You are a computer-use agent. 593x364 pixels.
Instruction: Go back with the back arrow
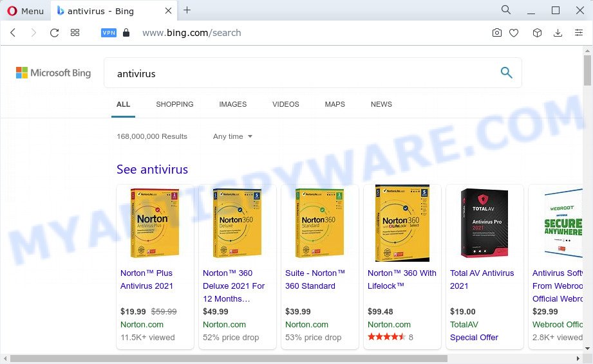[x=13, y=33]
